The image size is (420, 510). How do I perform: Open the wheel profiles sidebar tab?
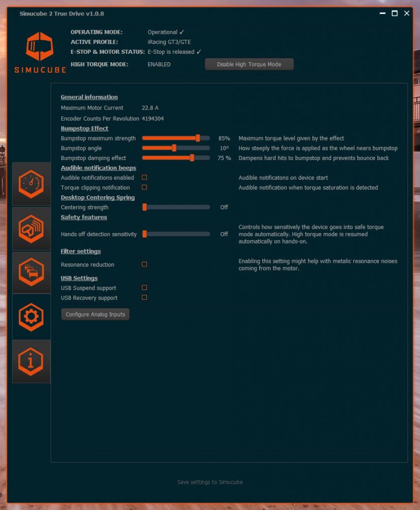coord(31,229)
